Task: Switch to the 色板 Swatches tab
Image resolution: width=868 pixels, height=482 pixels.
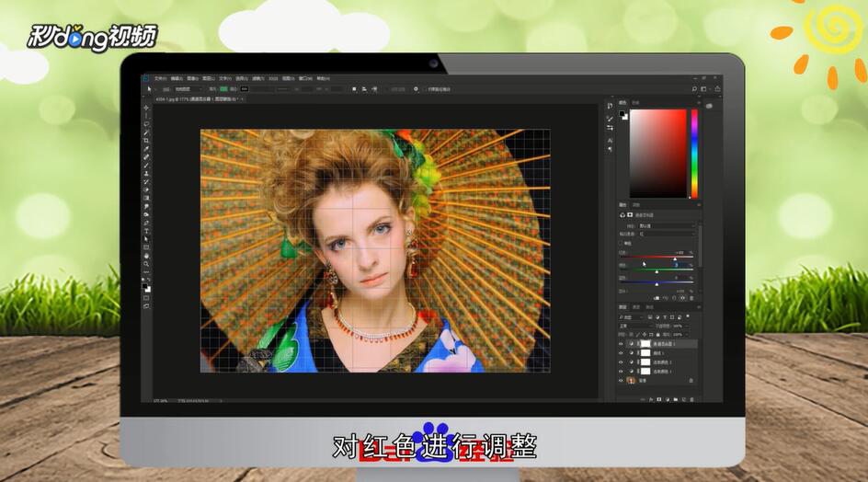Action: (636, 103)
